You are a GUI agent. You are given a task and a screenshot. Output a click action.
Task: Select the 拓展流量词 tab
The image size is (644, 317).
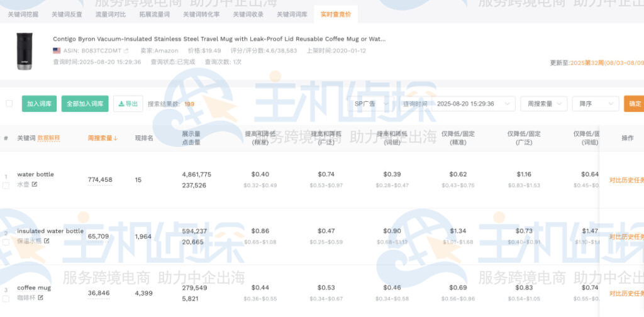click(155, 14)
